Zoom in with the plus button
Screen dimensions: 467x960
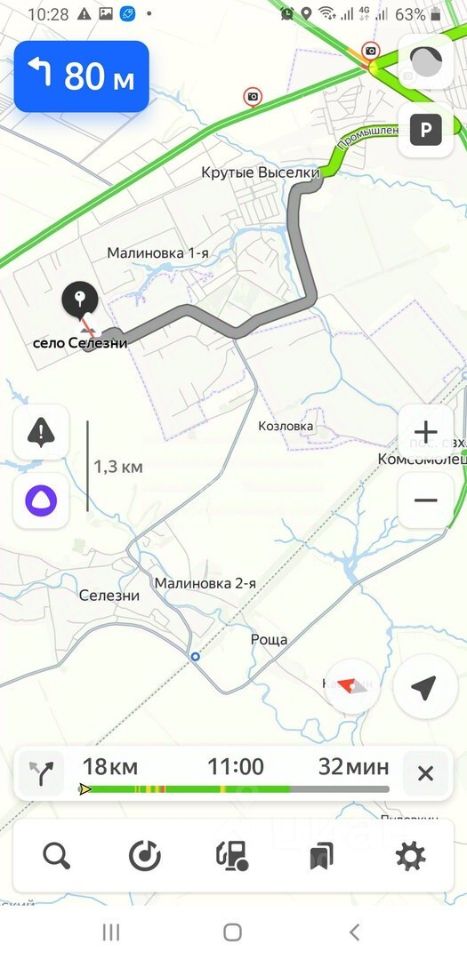pos(425,432)
